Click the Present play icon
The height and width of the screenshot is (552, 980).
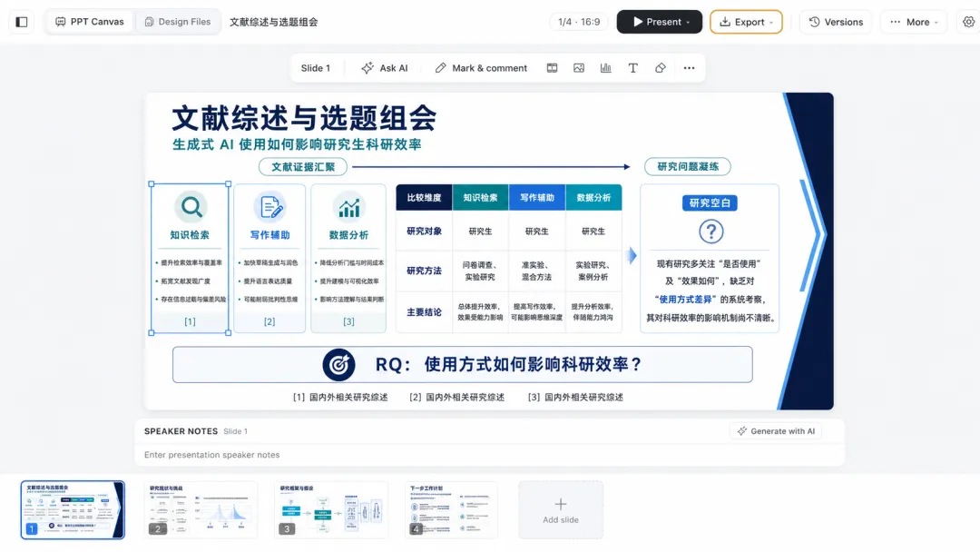click(638, 22)
